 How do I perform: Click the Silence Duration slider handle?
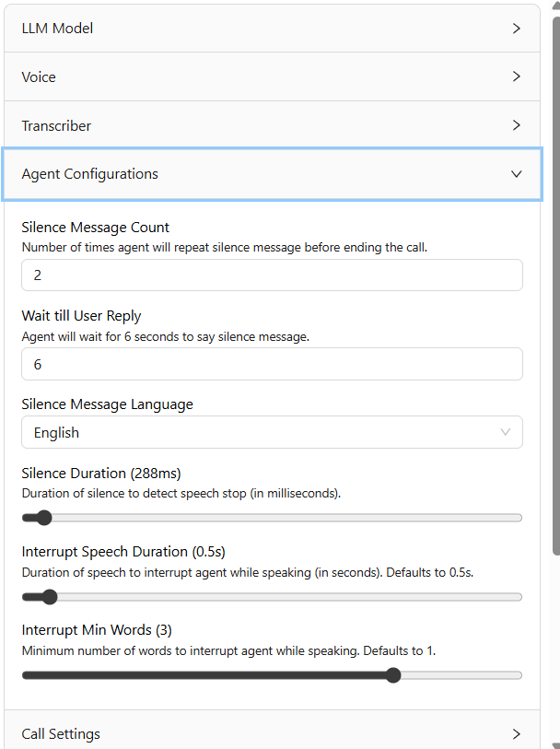click(44, 518)
